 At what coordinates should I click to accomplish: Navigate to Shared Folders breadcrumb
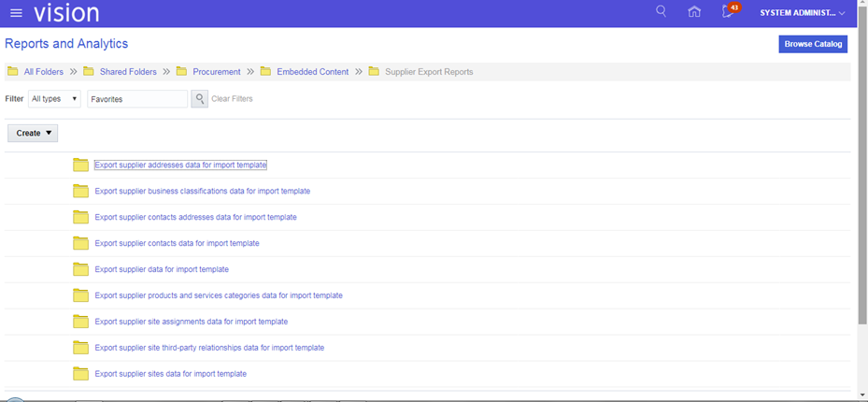[x=128, y=72]
